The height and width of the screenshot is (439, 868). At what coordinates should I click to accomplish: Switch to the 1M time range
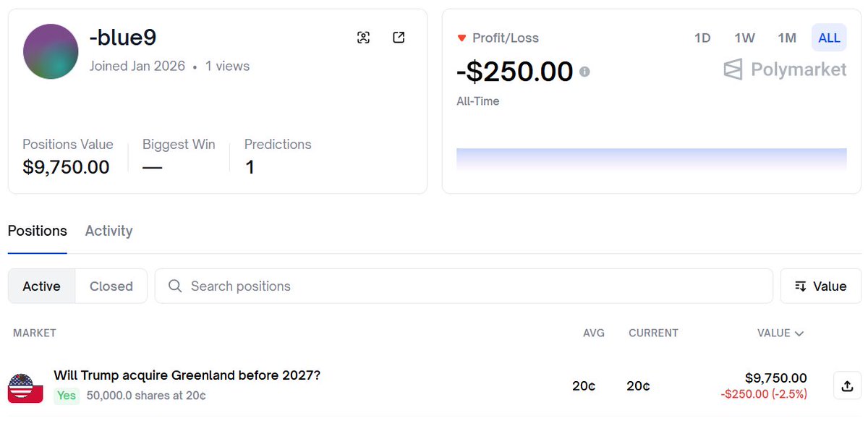coord(787,38)
